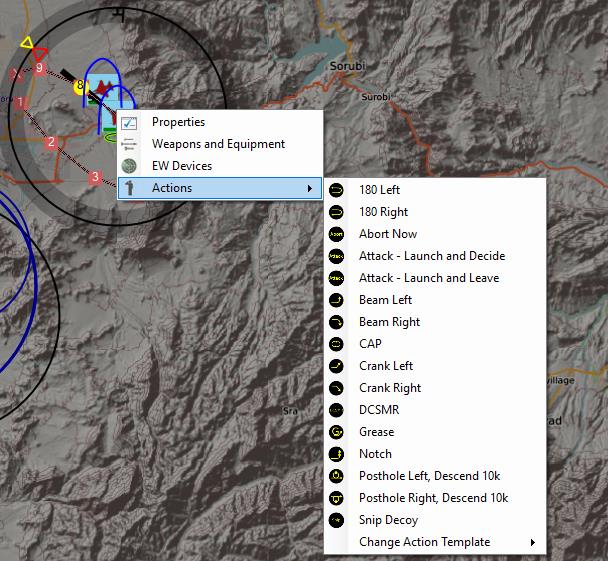Viewport: 608px width, 561px height.
Task: Expand the Change Action Template submenu arrow
Action: [533, 542]
